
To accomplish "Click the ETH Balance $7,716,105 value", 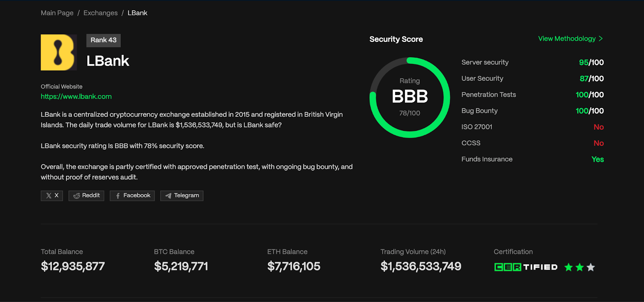I will tap(294, 266).
